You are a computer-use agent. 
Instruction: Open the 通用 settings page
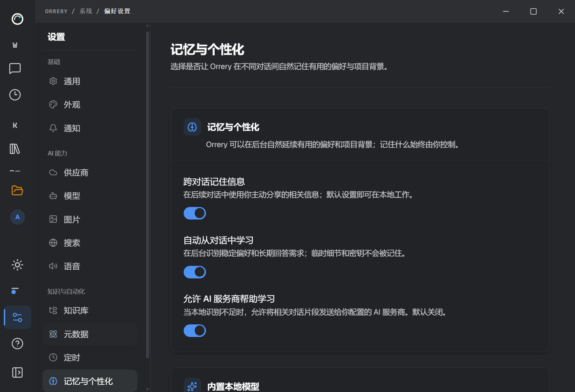tap(90, 81)
